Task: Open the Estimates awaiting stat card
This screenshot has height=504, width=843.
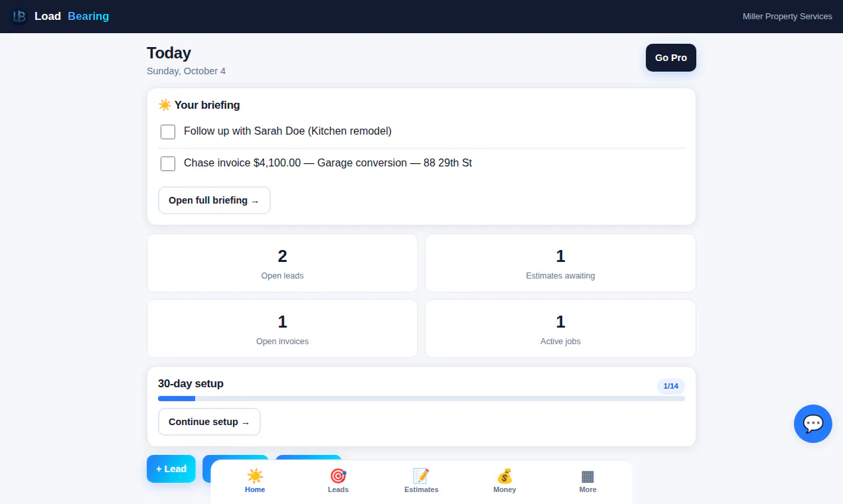Action: tap(560, 263)
